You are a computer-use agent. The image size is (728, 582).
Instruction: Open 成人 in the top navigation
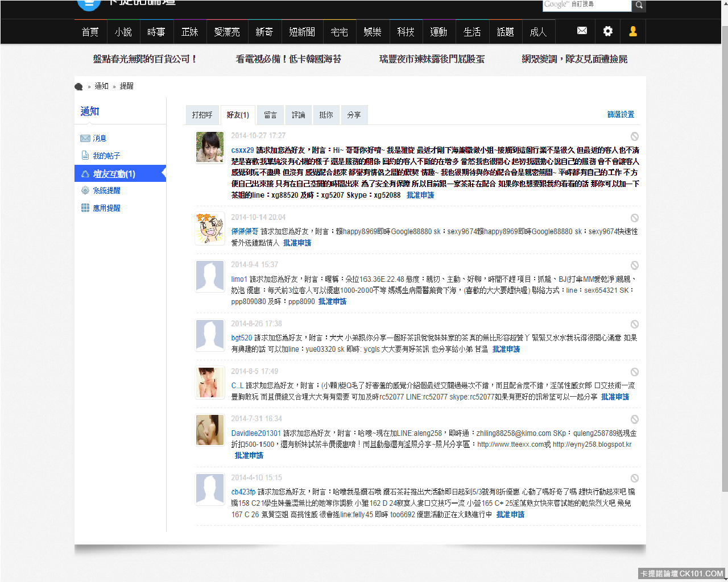[x=538, y=32]
